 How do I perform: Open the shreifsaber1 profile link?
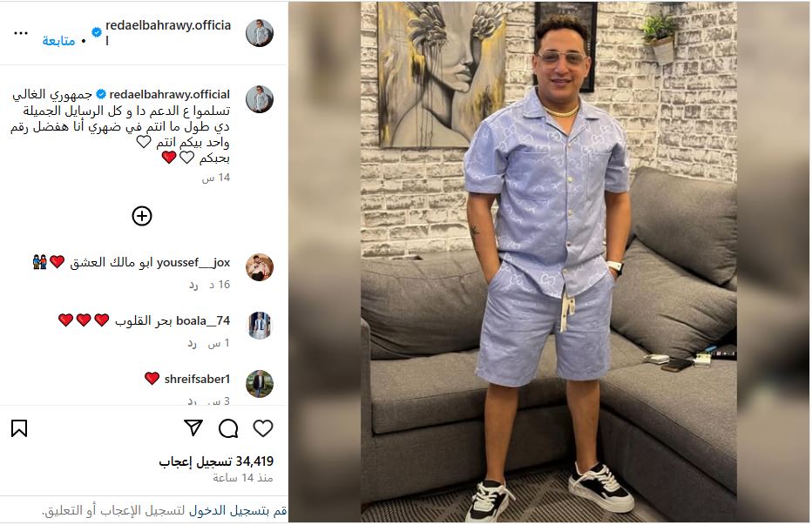point(197,379)
